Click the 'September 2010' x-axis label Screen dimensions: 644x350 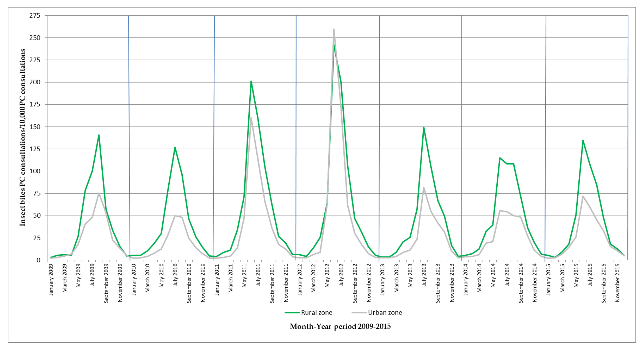pos(189,284)
